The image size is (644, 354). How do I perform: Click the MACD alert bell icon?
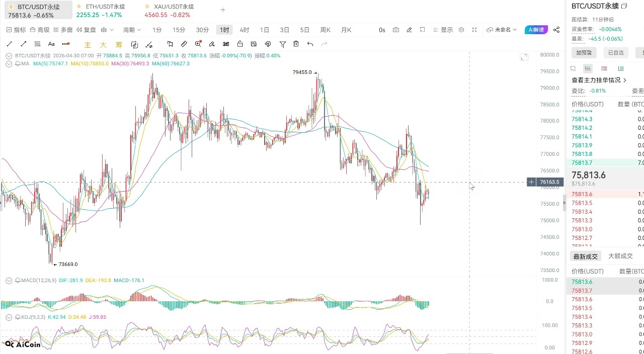click(18, 280)
